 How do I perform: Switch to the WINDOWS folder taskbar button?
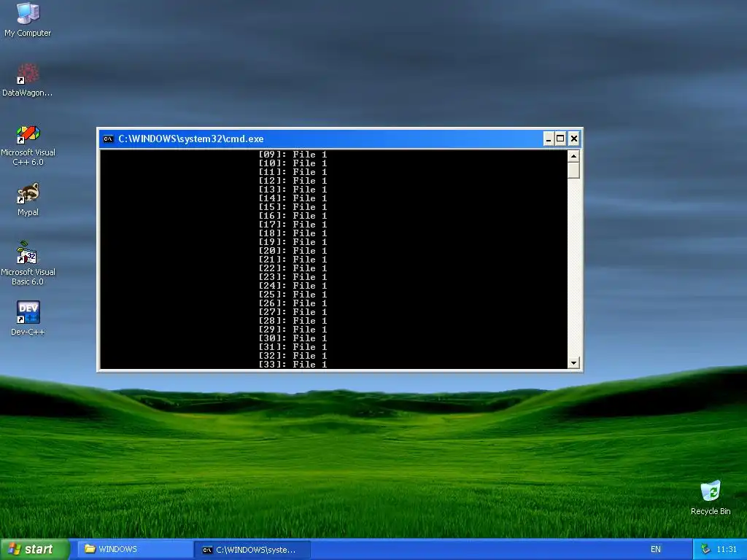point(134,550)
